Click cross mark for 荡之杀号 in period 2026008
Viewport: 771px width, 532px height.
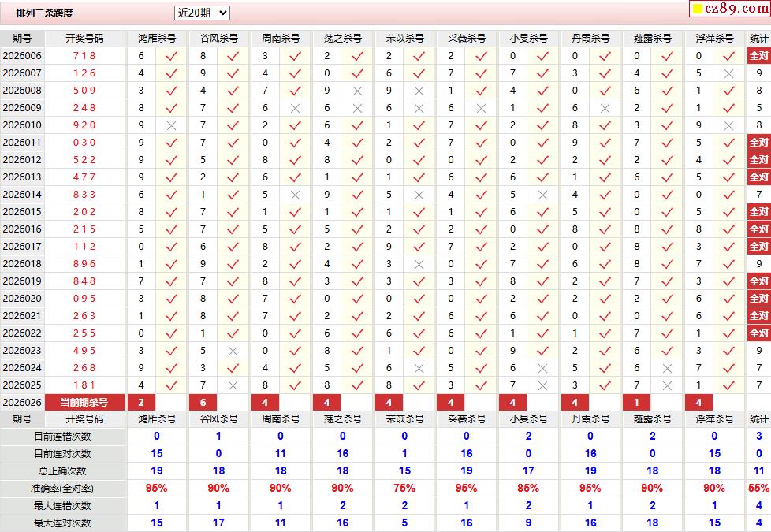tap(357, 91)
